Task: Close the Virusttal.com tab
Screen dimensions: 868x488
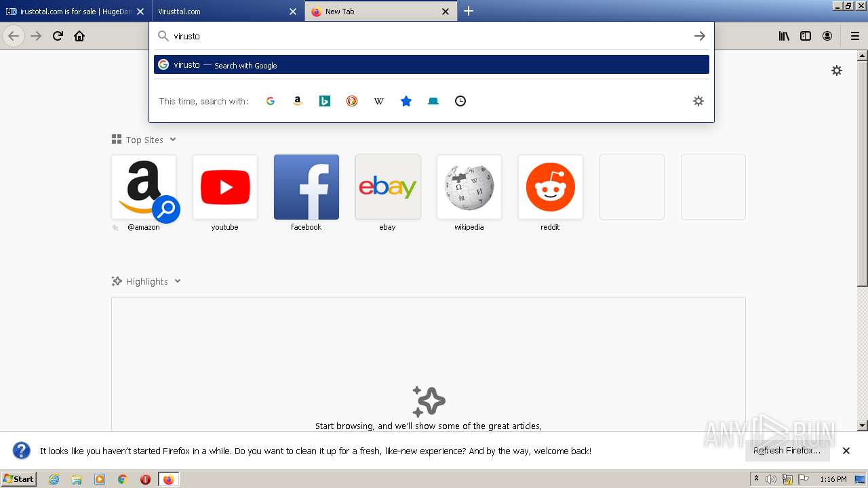Action: click(293, 12)
